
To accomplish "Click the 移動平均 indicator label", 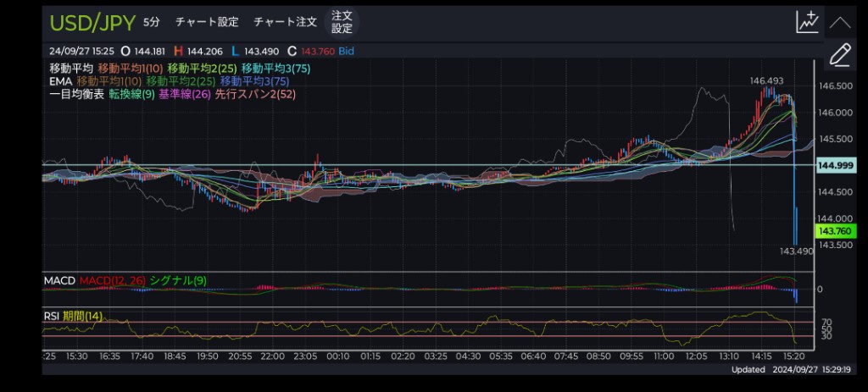I will (x=71, y=68).
